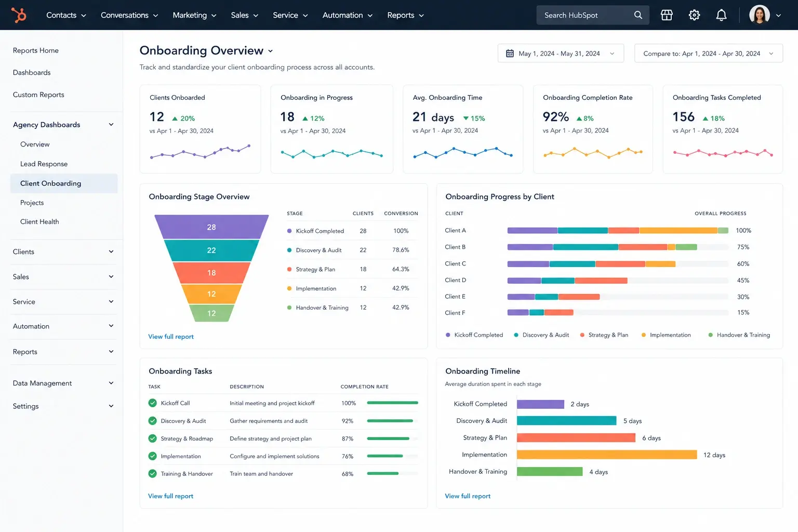This screenshot has width=798, height=532.
Task: Click the Implementation 12 days timeline bar
Action: click(607, 455)
